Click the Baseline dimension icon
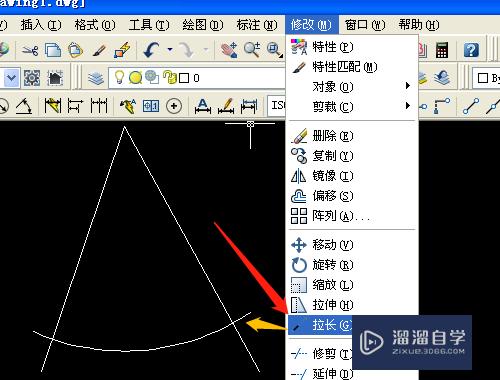 pos(75,106)
